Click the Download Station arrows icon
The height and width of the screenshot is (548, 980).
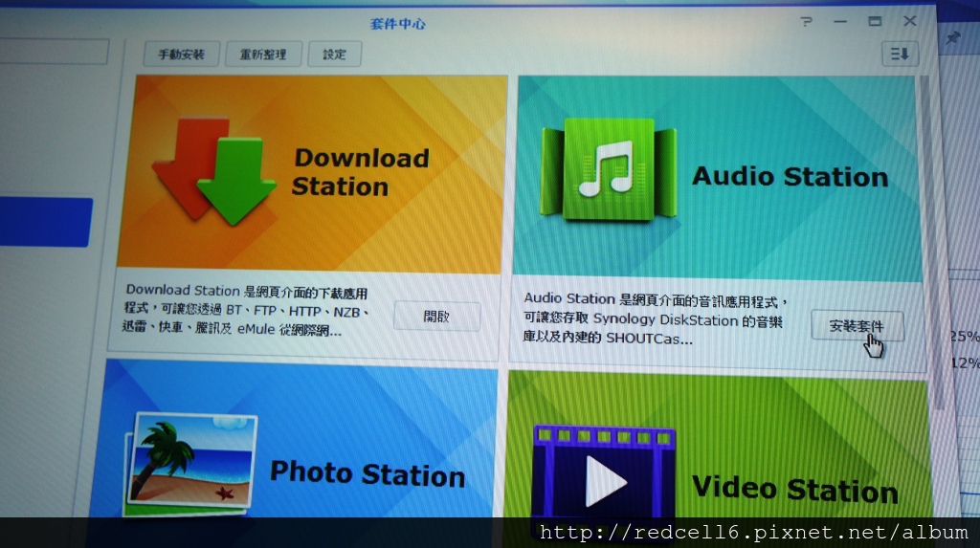(x=213, y=170)
